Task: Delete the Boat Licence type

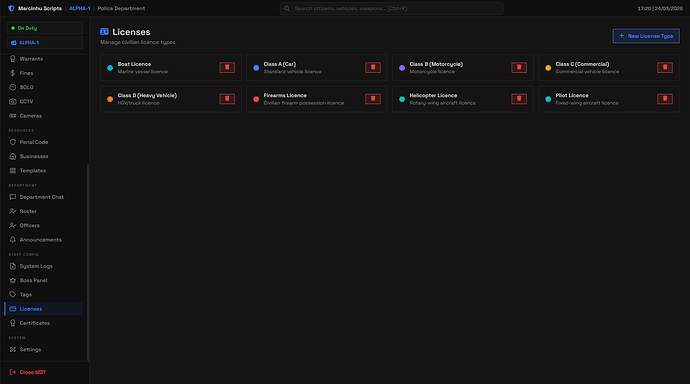Action: (227, 67)
